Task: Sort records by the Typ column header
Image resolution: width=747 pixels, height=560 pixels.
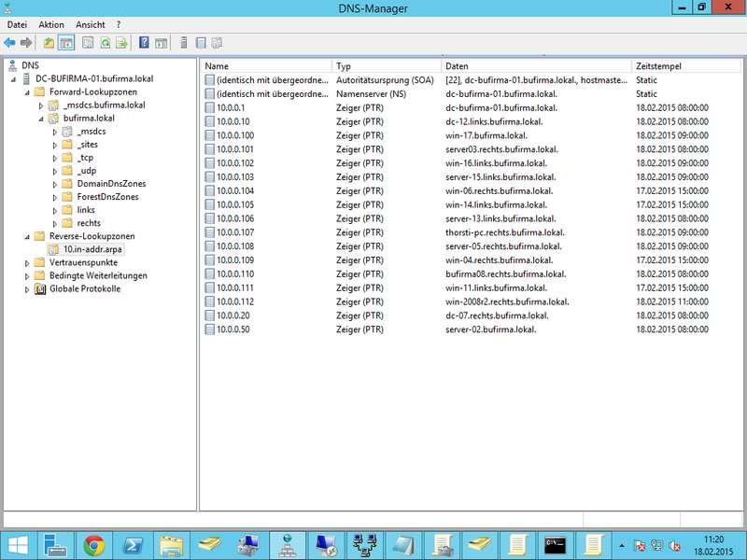Action: (x=344, y=66)
